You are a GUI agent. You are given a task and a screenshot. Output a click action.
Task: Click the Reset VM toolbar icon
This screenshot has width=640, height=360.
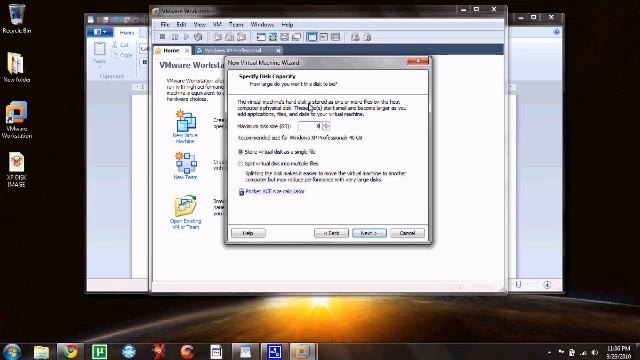click(198, 37)
